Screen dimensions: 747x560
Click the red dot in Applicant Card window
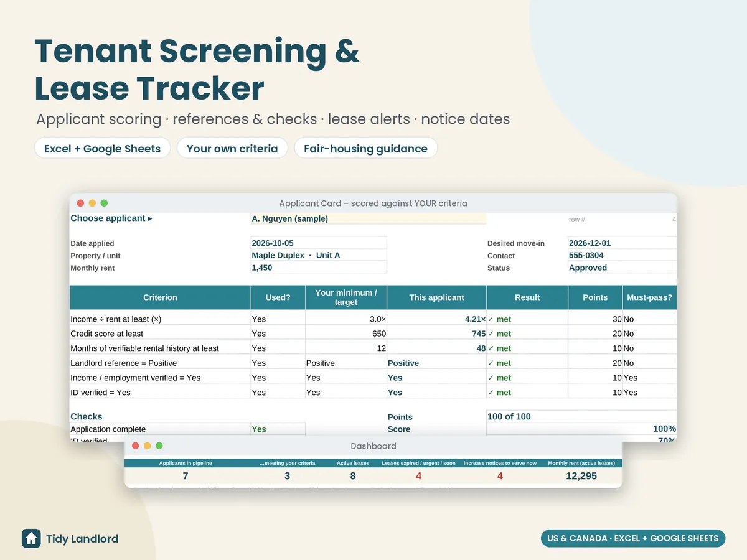coord(80,203)
